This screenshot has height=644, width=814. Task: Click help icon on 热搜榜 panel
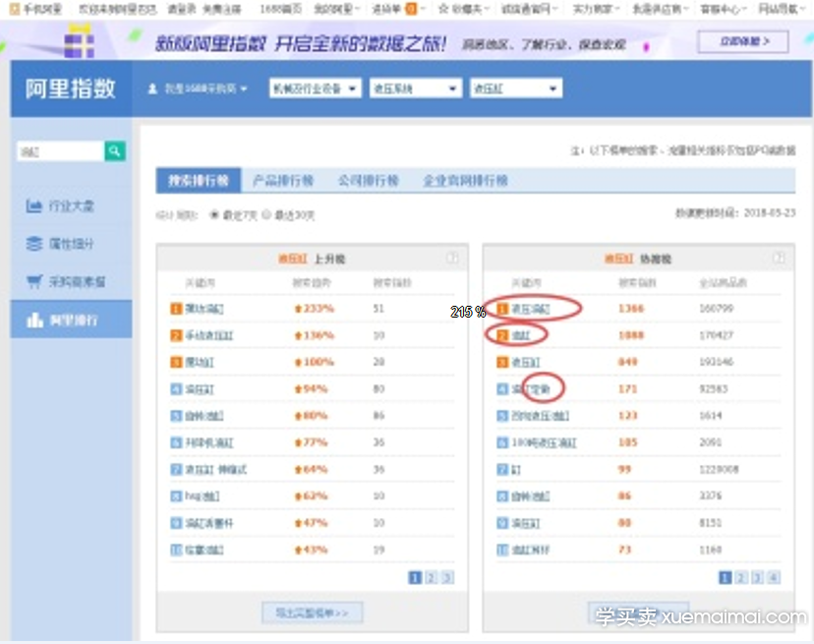tap(779, 259)
